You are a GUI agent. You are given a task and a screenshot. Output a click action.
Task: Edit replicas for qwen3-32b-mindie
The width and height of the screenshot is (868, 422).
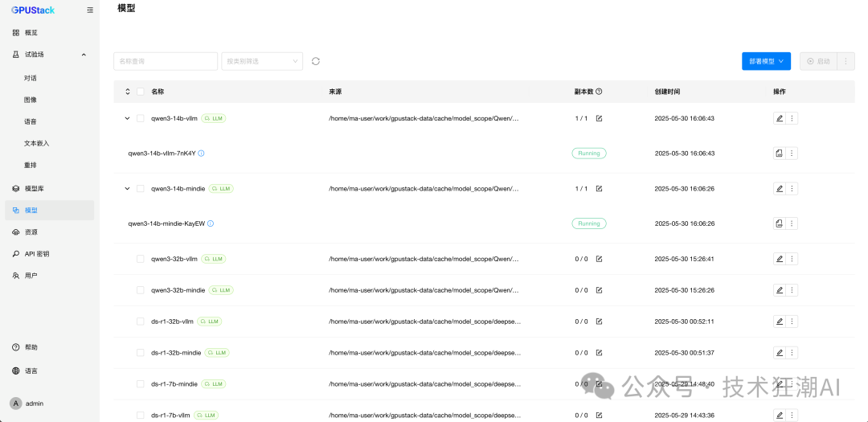[x=599, y=290]
